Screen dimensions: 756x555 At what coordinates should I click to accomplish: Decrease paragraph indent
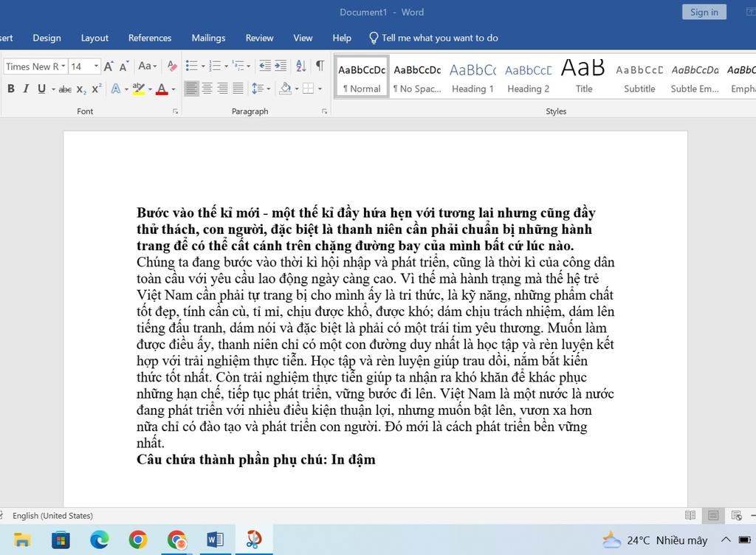265,66
